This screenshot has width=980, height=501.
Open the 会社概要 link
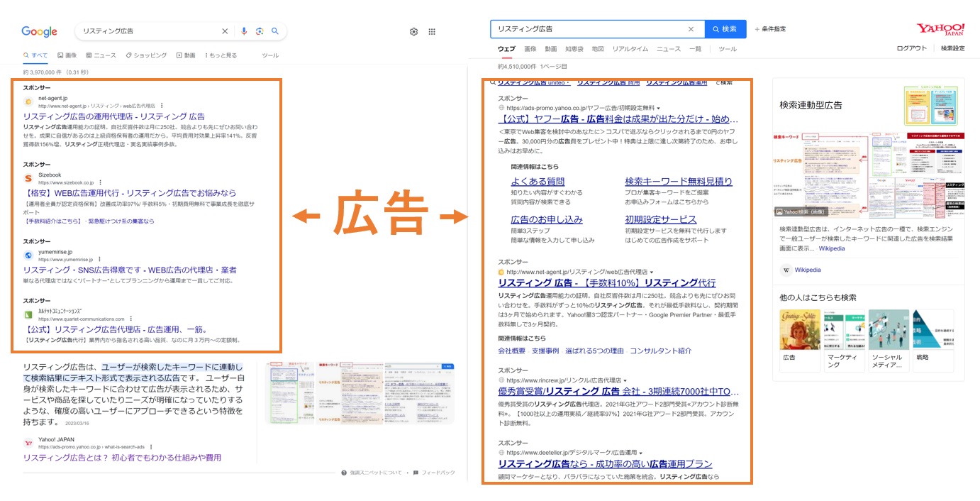click(x=512, y=351)
